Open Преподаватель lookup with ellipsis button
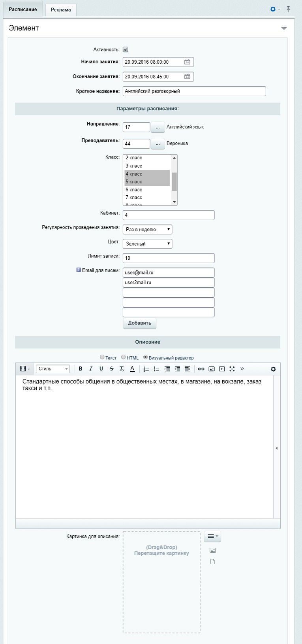The height and width of the screenshot is (644, 302). coord(158,144)
